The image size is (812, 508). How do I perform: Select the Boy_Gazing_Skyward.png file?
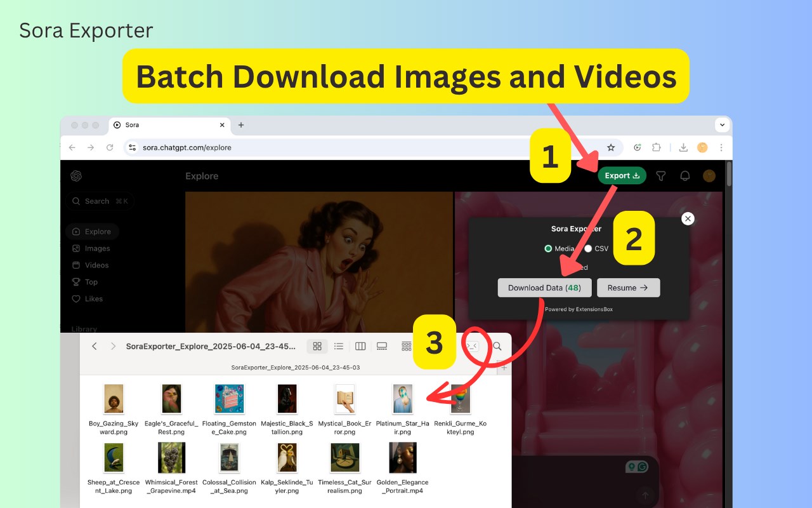[114, 410]
